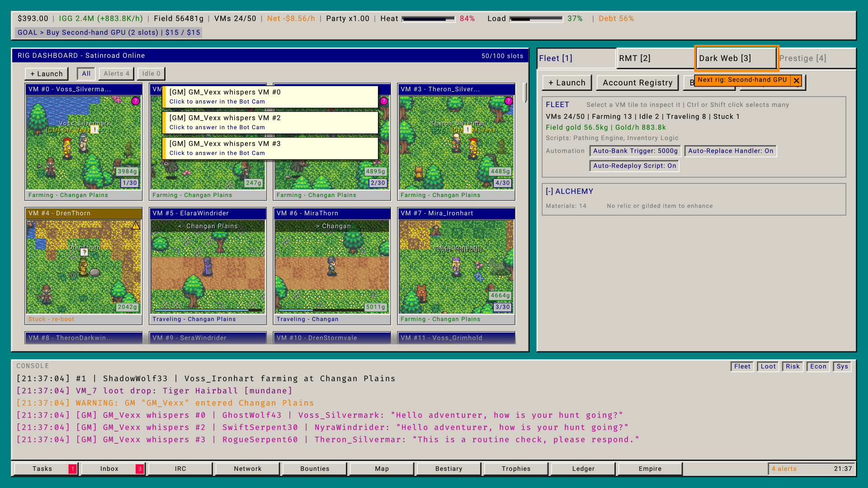
Task: Click the Heat meter bar
Action: tap(428, 19)
